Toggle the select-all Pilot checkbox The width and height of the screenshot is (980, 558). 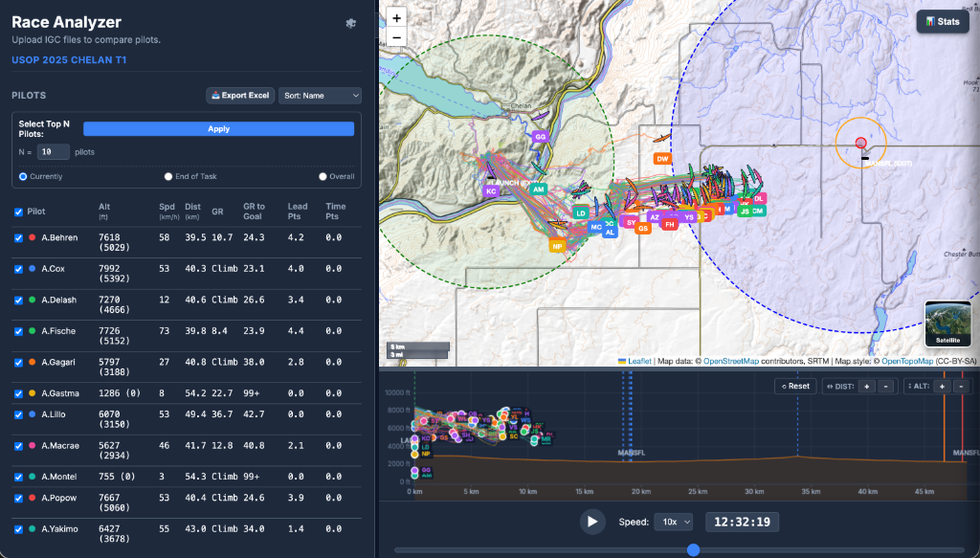(x=18, y=212)
